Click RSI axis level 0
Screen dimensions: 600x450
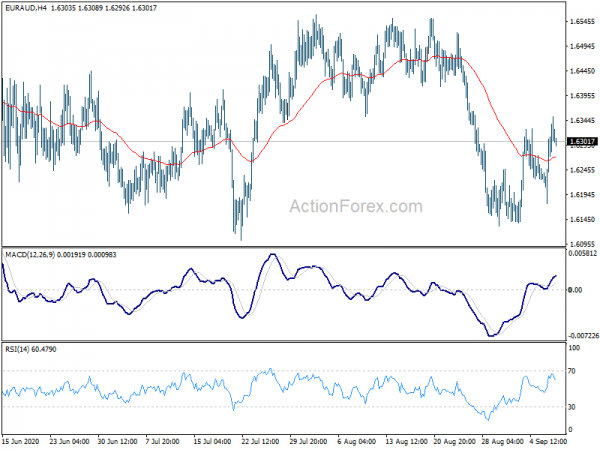(571, 430)
